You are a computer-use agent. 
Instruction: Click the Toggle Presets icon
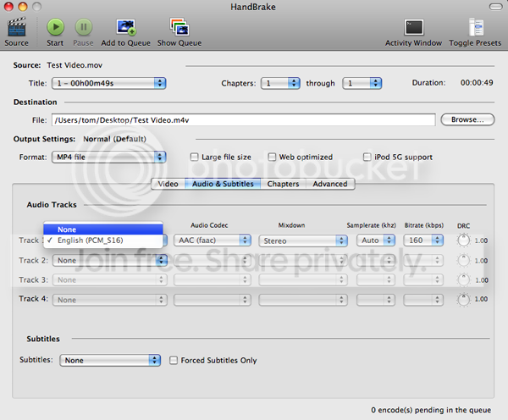coord(474,27)
